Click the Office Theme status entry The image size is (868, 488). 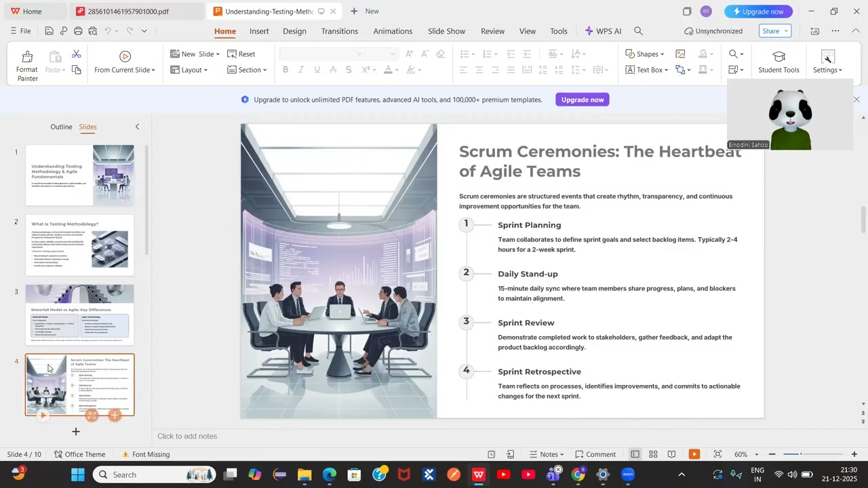pyautogui.click(x=80, y=454)
